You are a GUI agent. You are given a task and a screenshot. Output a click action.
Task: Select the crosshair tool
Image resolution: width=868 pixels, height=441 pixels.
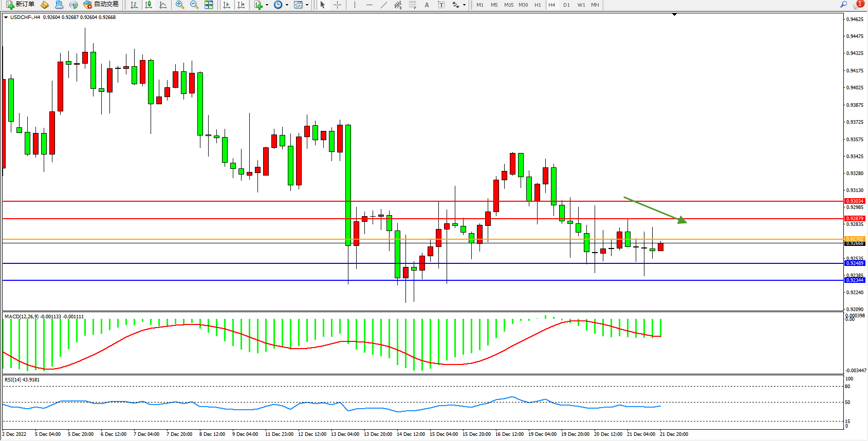point(337,5)
